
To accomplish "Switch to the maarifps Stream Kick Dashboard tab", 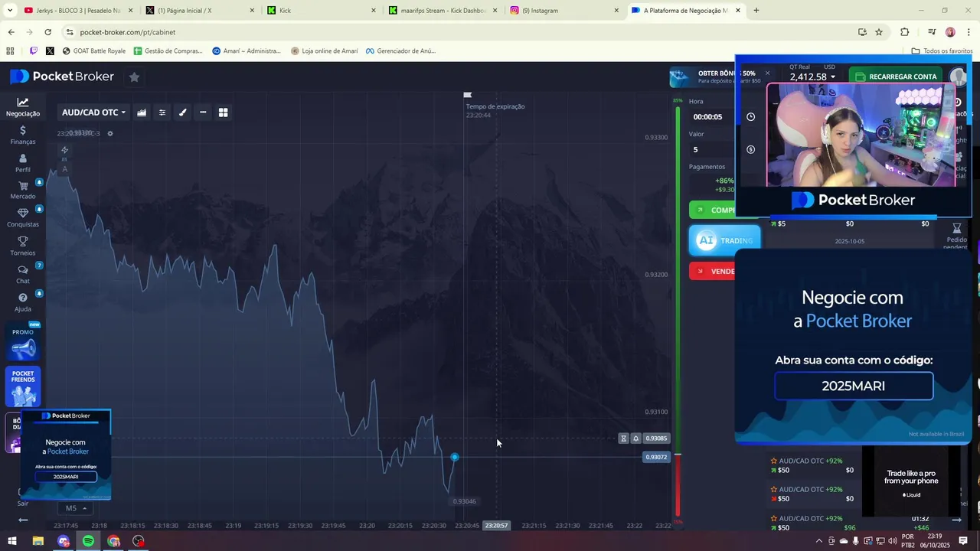I will point(443,11).
